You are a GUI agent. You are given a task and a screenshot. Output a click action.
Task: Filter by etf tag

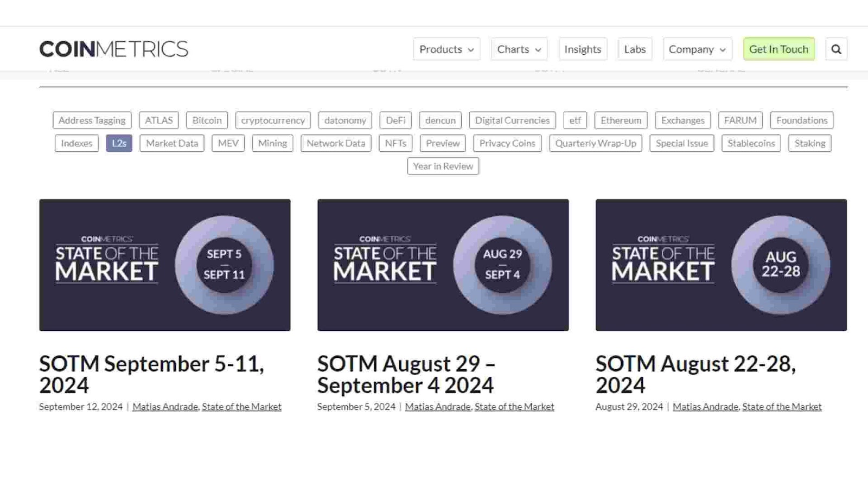(x=575, y=120)
